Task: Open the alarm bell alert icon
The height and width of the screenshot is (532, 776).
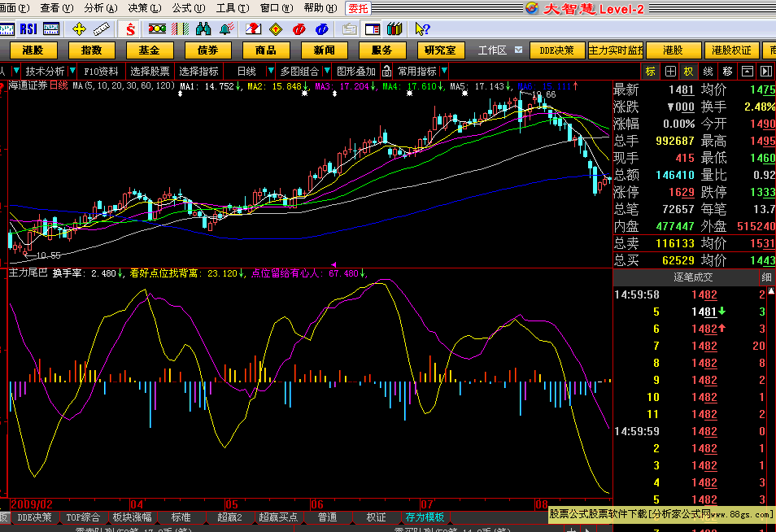Action: click(227, 29)
